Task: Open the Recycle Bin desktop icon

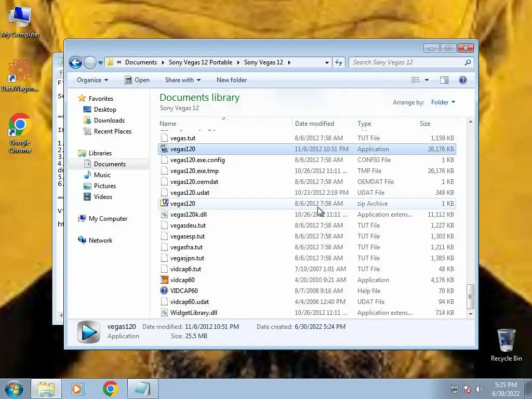Action: tap(506, 345)
